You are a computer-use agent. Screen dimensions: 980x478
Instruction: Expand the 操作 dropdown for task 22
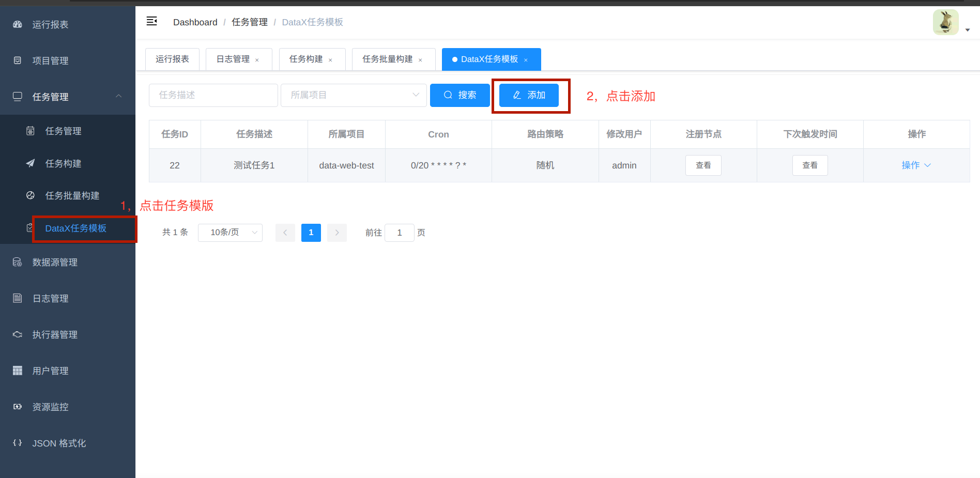click(x=916, y=165)
